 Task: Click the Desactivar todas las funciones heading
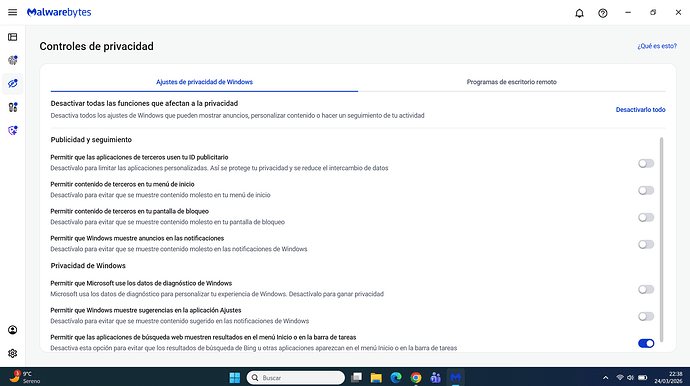coord(144,103)
